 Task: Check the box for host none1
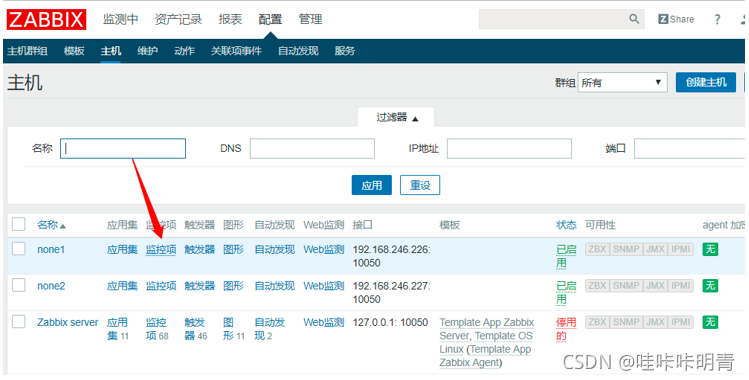(x=19, y=249)
